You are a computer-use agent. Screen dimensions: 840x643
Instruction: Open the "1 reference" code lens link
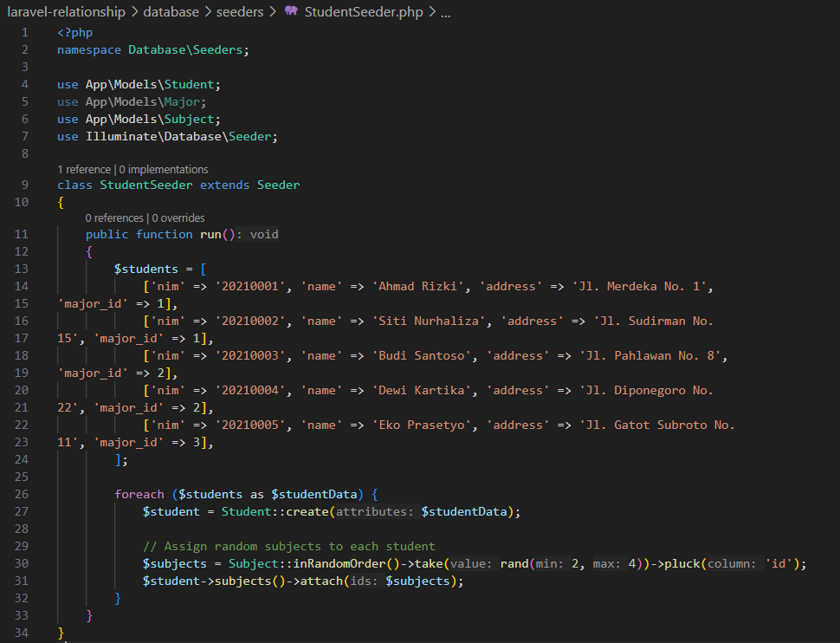pos(84,170)
